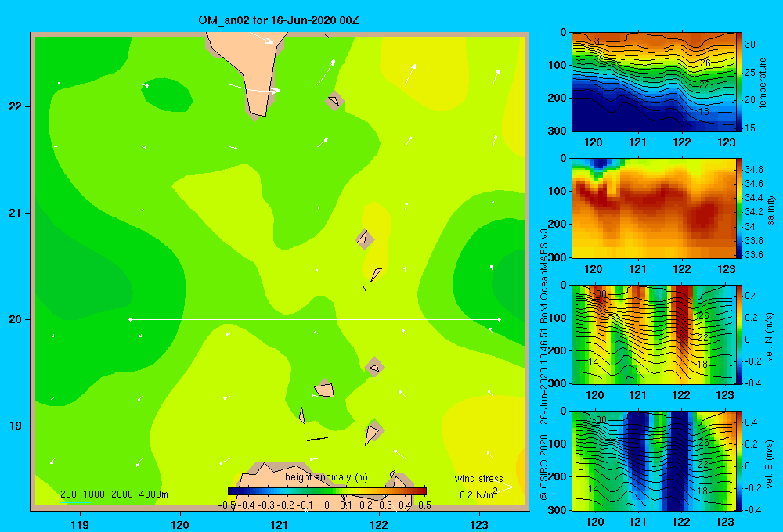The height and width of the screenshot is (532, 783).
Task: Click the wind stress legend label
Action: (x=478, y=478)
